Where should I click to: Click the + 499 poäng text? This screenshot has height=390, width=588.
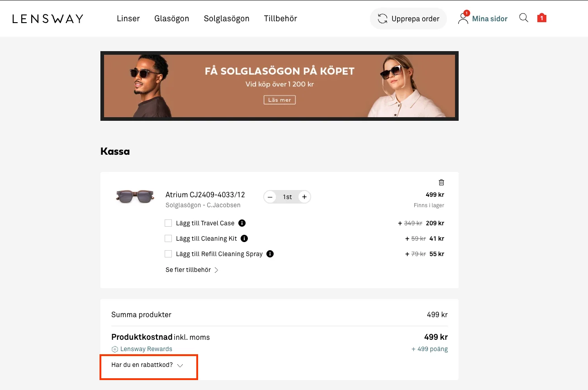pos(430,349)
